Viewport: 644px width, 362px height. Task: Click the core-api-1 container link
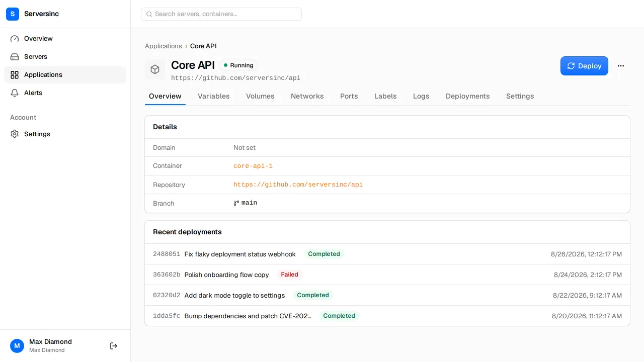click(x=253, y=166)
